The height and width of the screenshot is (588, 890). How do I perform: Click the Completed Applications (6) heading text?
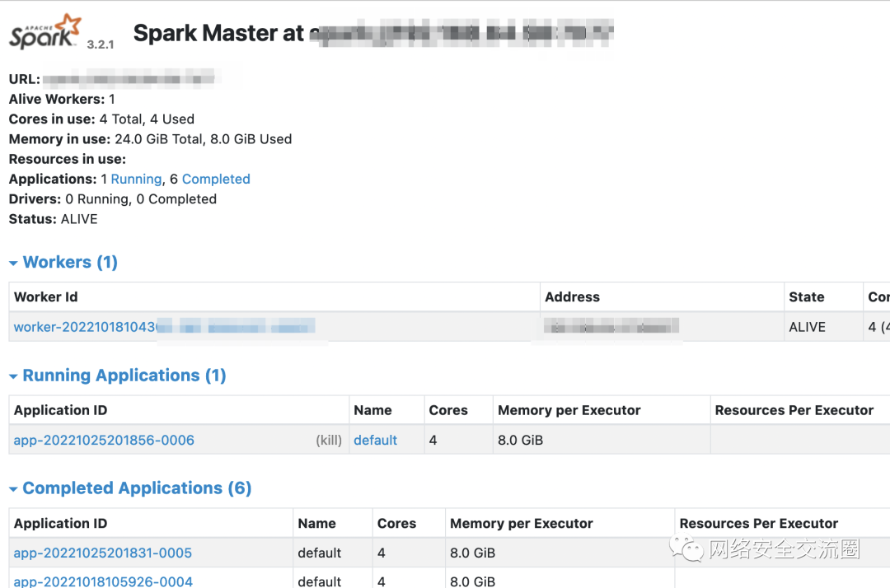point(137,488)
